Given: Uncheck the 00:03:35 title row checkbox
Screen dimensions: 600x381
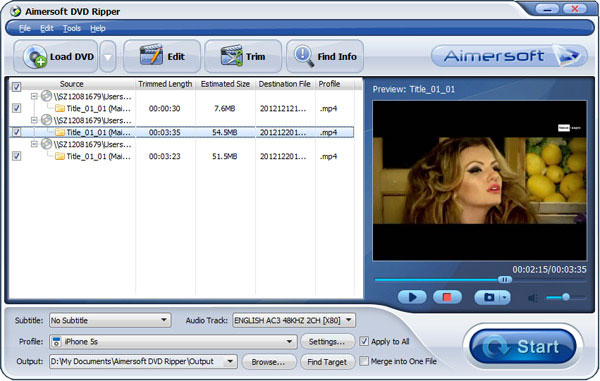Looking at the screenshot, I should [16, 132].
